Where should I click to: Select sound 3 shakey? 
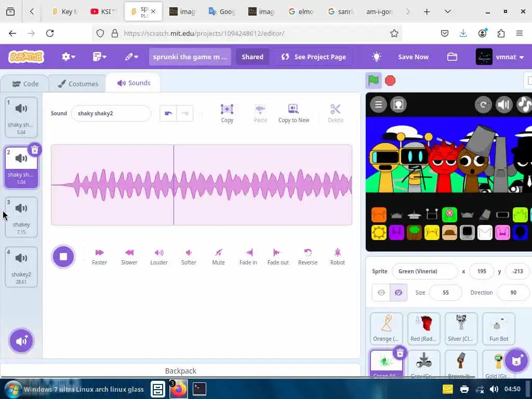point(21,217)
